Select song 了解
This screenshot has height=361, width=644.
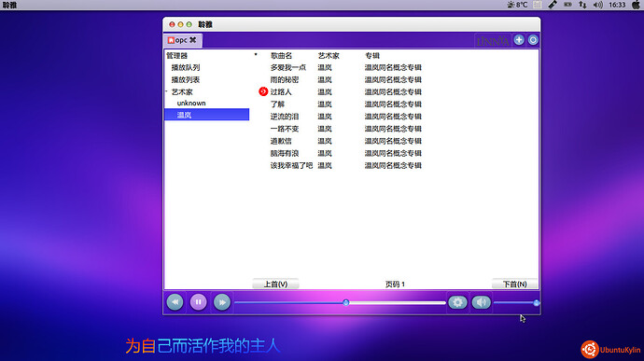point(277,104)
